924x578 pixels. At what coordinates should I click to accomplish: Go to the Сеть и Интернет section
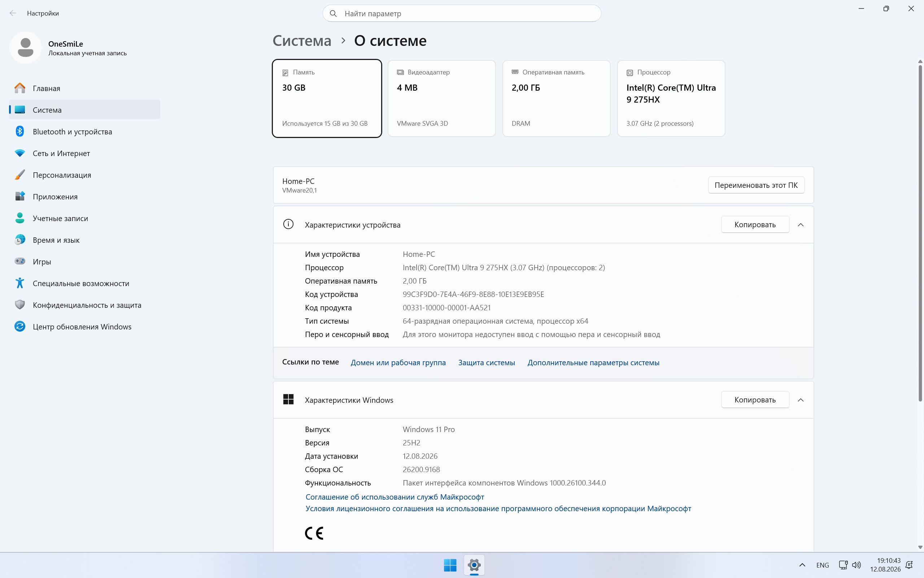pos(85,153)
